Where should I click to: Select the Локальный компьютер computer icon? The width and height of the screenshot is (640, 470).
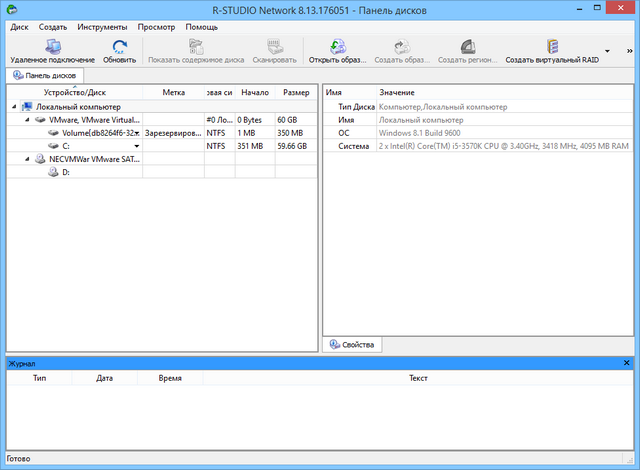click(27, 106)
